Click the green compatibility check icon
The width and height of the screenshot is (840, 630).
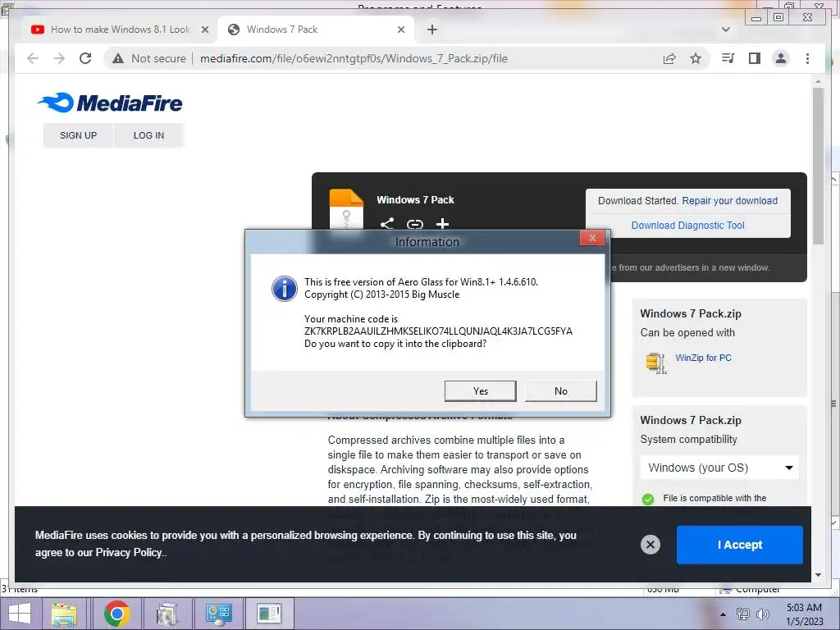(648, 500)
